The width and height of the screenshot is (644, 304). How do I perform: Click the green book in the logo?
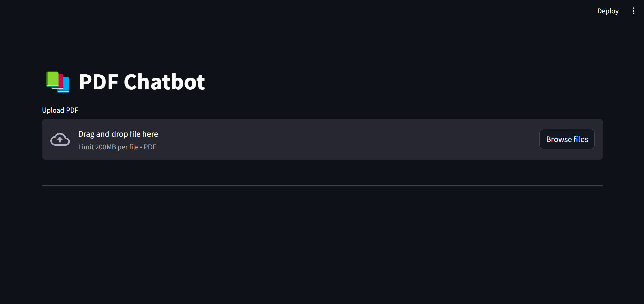pyautogui.click(x=52, y=79)
